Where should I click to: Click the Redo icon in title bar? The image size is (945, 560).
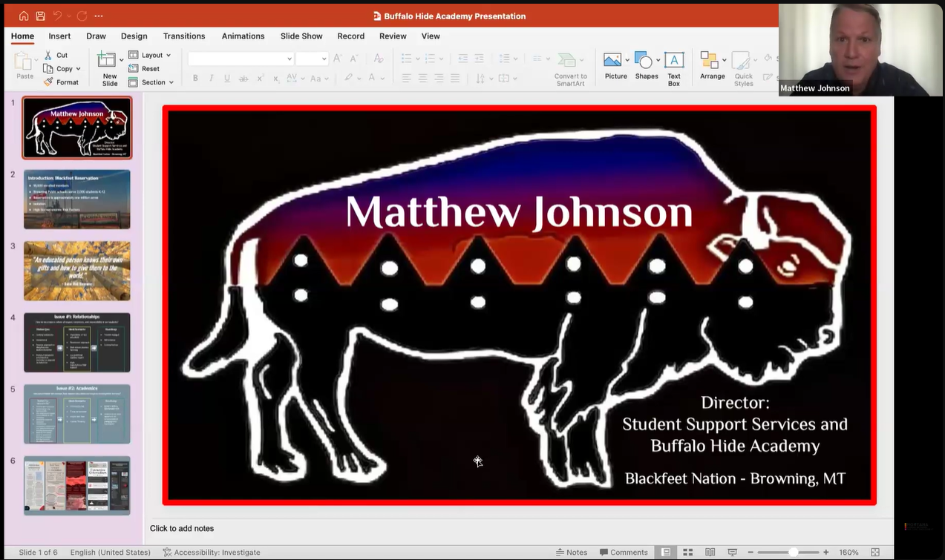point(82,16)
